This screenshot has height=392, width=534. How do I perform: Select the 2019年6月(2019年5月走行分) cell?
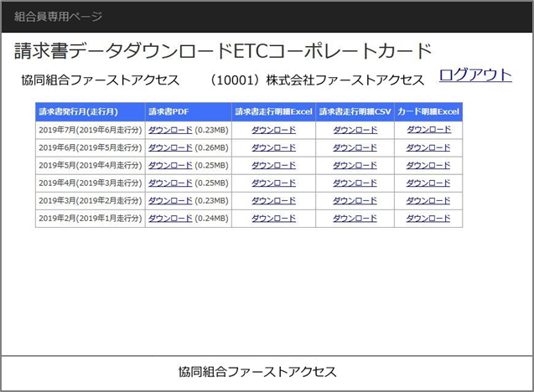pos(91,147)
